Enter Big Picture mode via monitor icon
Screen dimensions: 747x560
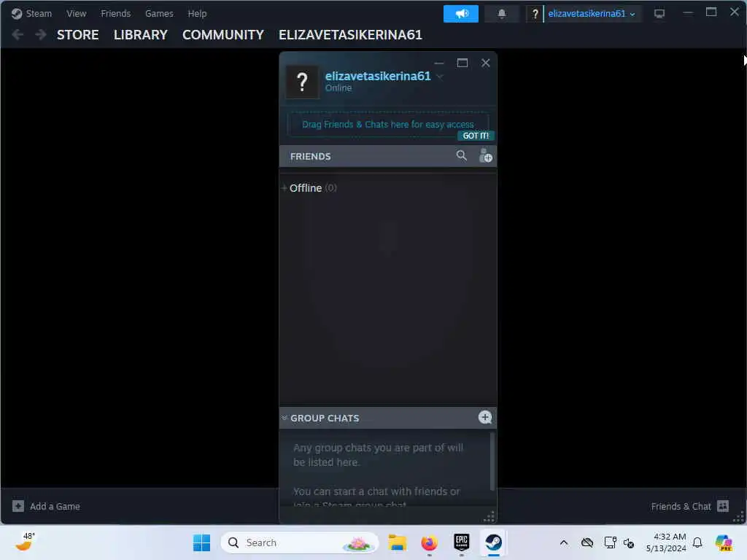[659, 14]
